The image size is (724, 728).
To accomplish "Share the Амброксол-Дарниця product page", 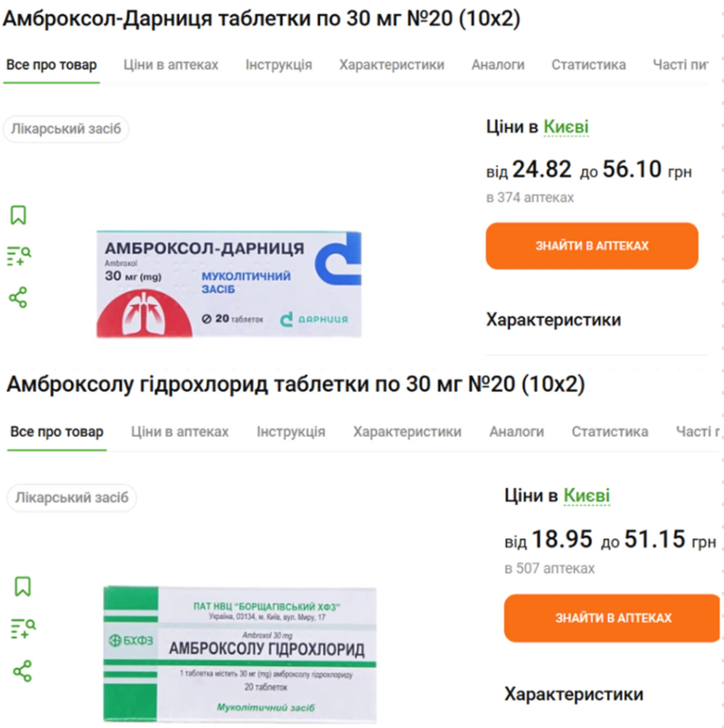I will click(18, 297).
